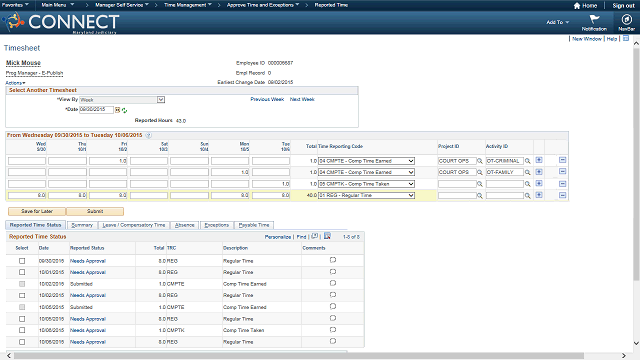Add a row after the OT-CRIMINAL row

point(539,160)
